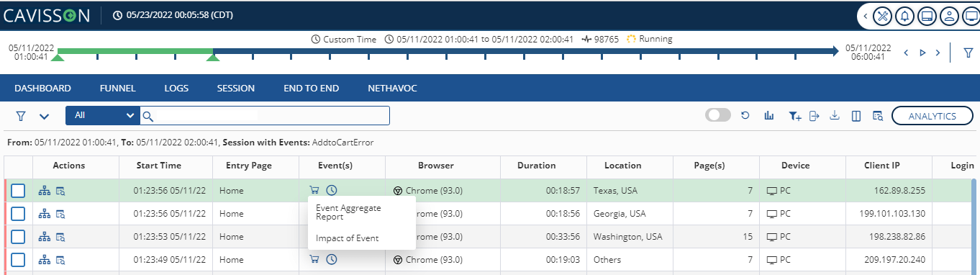Expand the chevron beside the filter icon
The image size is (980, 275).
pyautogui.click(x=44, y=116)
